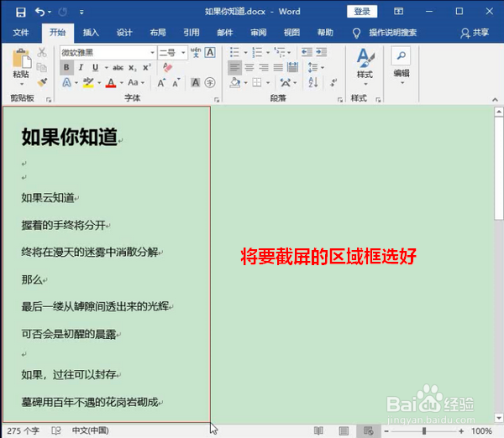Click the 100% zoom level

point(481,431)
